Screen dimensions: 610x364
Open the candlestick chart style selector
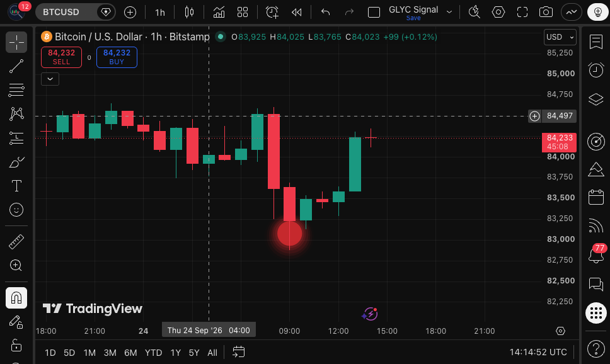click(x=189, y=13)
